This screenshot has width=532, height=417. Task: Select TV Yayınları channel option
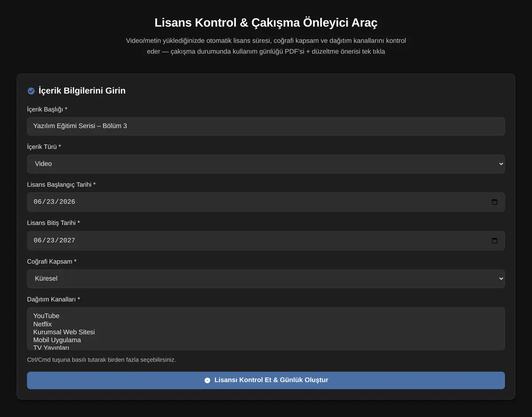(265, 347)
